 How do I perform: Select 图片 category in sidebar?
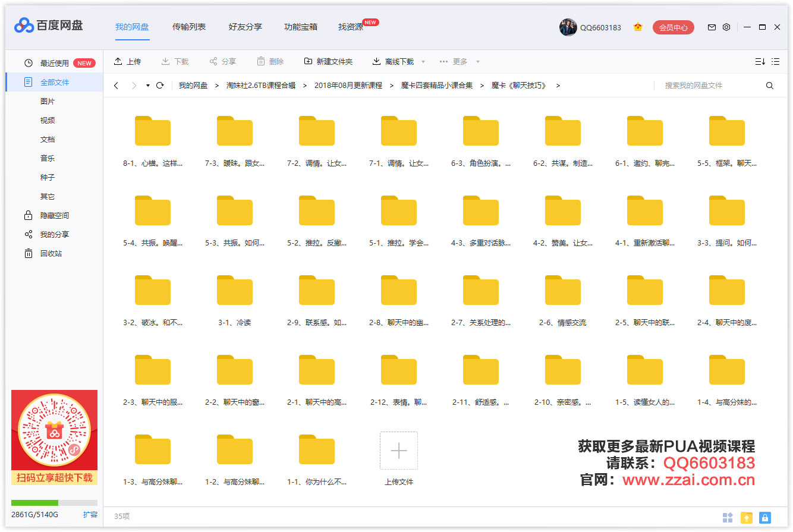pos(48,101)
